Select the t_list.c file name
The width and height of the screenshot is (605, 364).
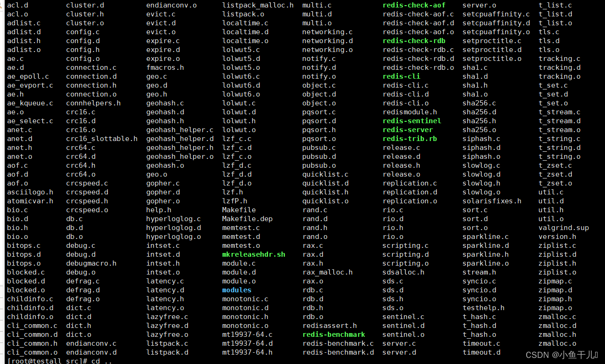555,5
